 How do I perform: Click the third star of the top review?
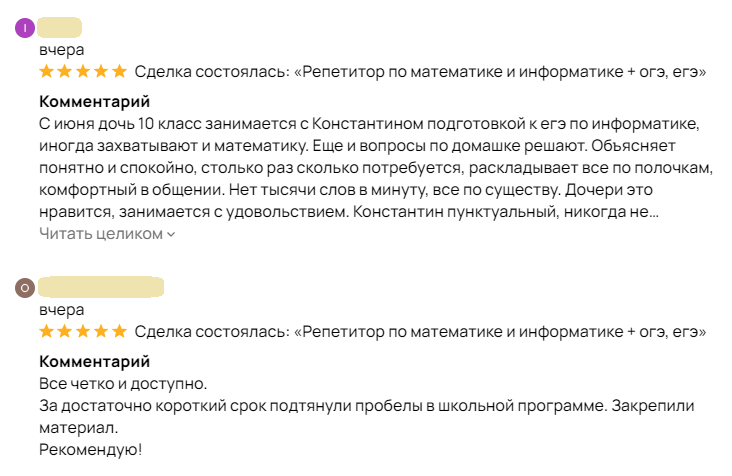(83, 71)
